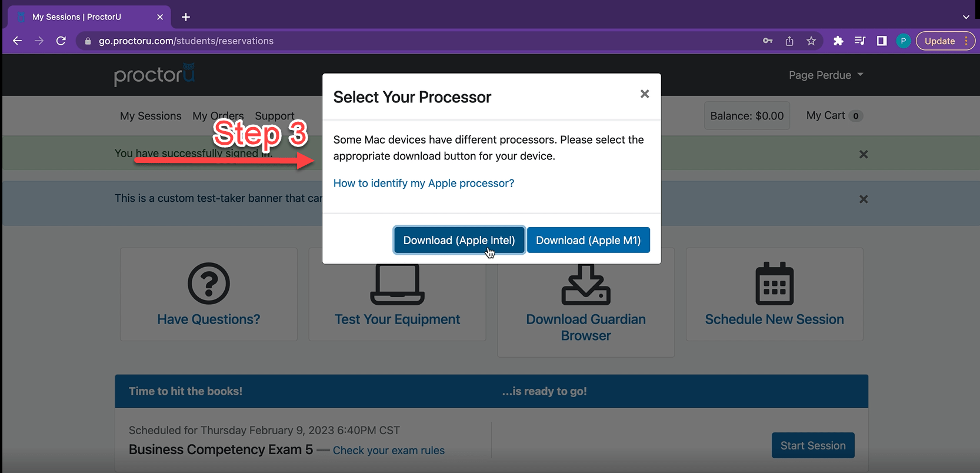The height and width of the screenshot is (473, 980).
Task: Start Session for Business Competency Exam 5
Action: (x=813, y=446)
